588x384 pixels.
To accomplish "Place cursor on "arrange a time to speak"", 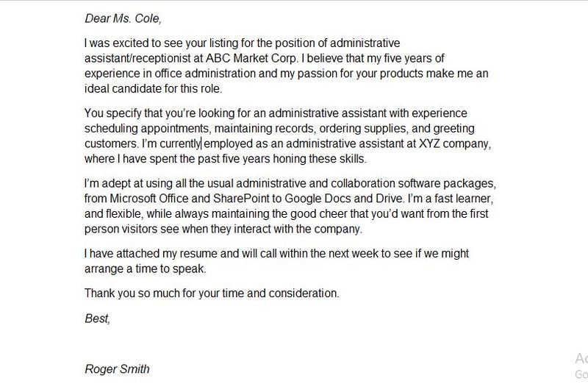I will (143, 269).
